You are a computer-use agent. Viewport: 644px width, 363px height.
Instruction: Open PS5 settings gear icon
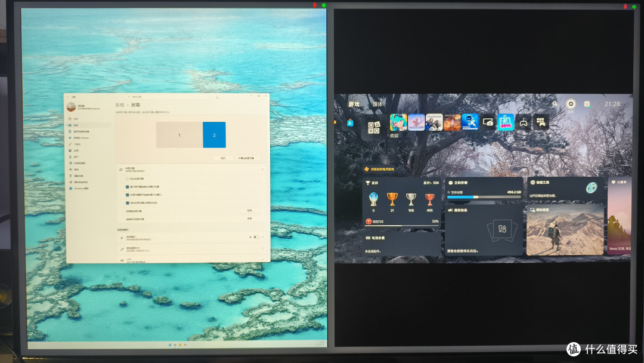(x=571, y=104)
